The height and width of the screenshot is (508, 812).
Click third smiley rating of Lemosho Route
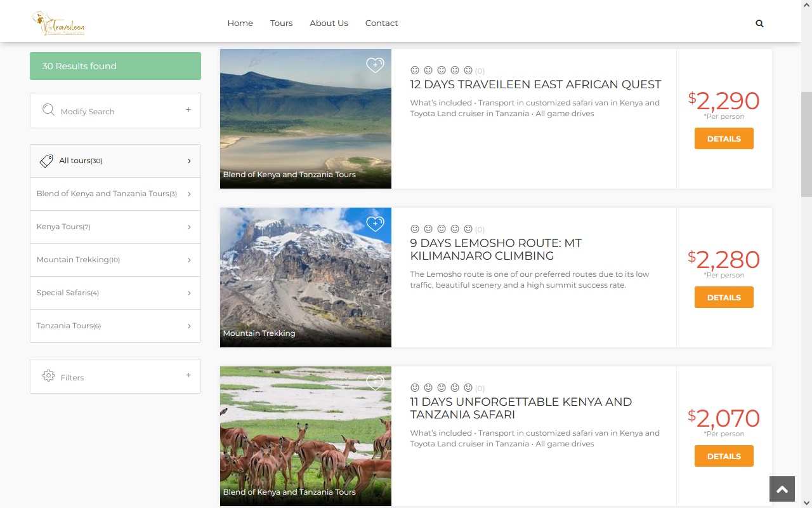(x=442, y=229)
